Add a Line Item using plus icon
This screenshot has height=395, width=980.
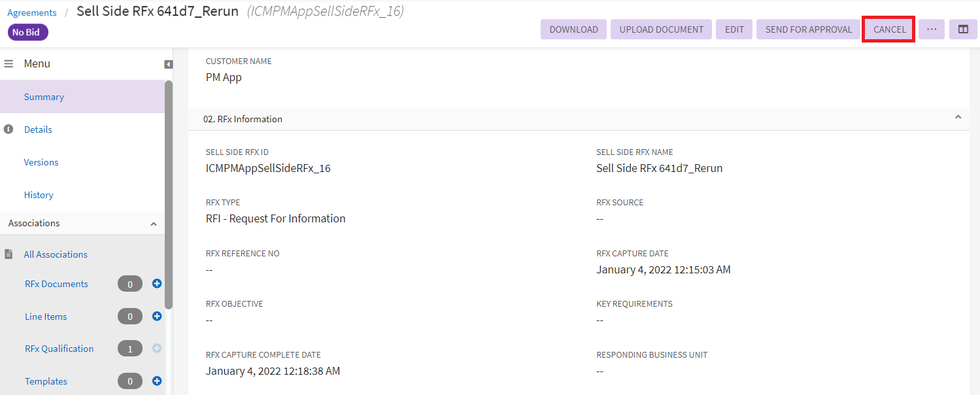(x=157, y=317)
